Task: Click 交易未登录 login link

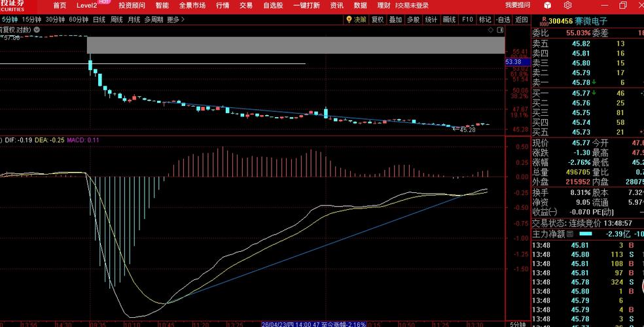Action: coord(412,5)
